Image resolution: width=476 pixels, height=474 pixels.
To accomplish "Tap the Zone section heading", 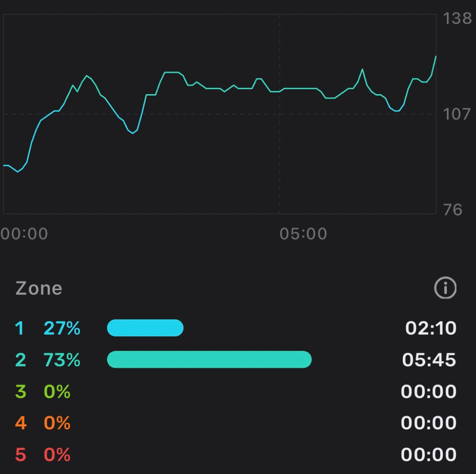I will (38, 288).
